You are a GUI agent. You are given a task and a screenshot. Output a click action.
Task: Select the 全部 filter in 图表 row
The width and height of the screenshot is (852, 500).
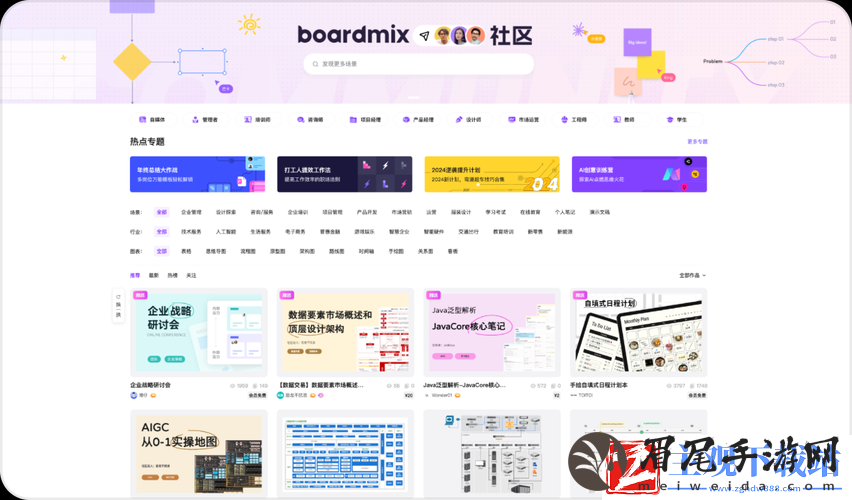162,252
